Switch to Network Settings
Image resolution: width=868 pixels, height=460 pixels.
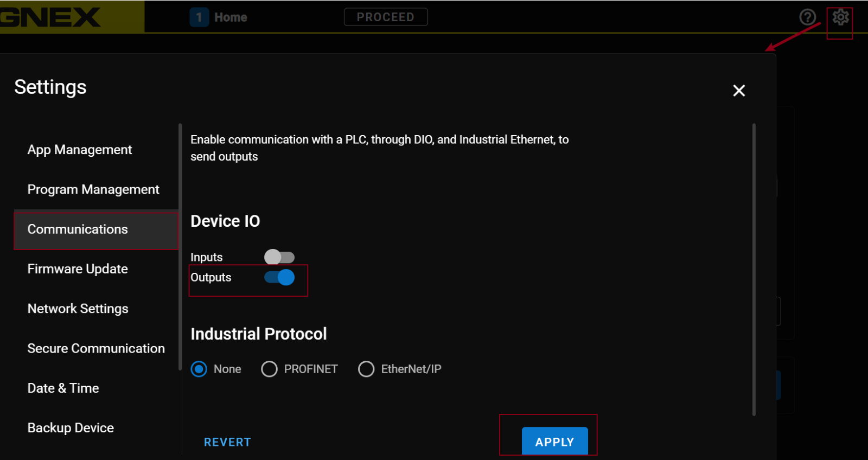point(78,309)
